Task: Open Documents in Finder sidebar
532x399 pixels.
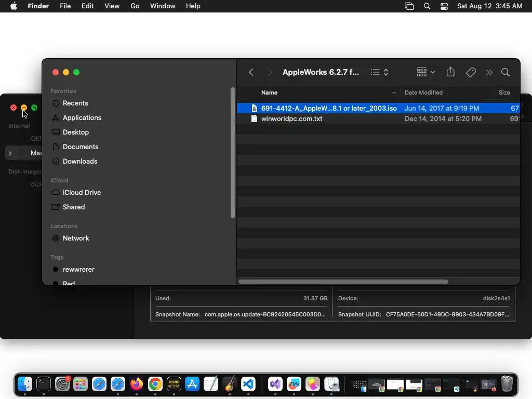Action: pyautogui.click(x=81, y=147)
